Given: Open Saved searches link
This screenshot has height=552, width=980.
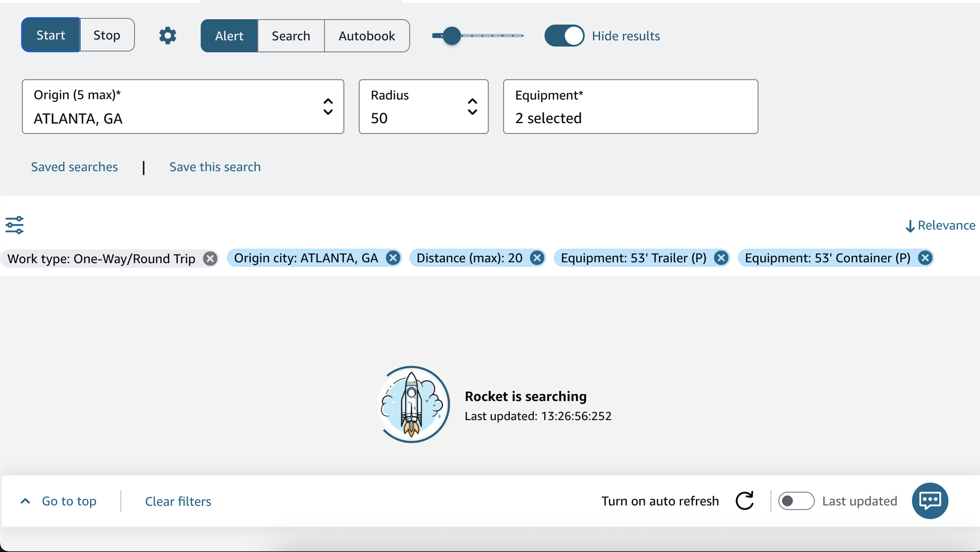Looking at the screenshot, I should (75, 167).
